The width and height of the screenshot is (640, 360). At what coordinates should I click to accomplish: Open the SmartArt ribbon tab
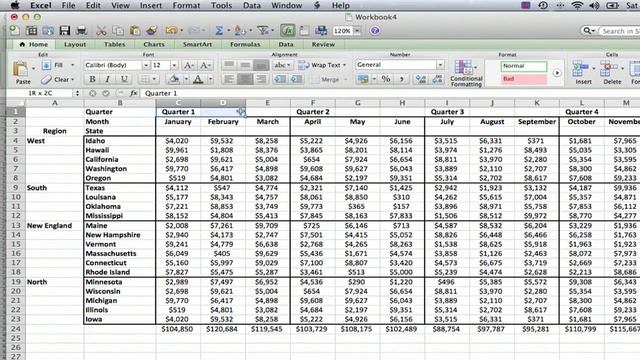pyautogui.click(x=198, y=44)
